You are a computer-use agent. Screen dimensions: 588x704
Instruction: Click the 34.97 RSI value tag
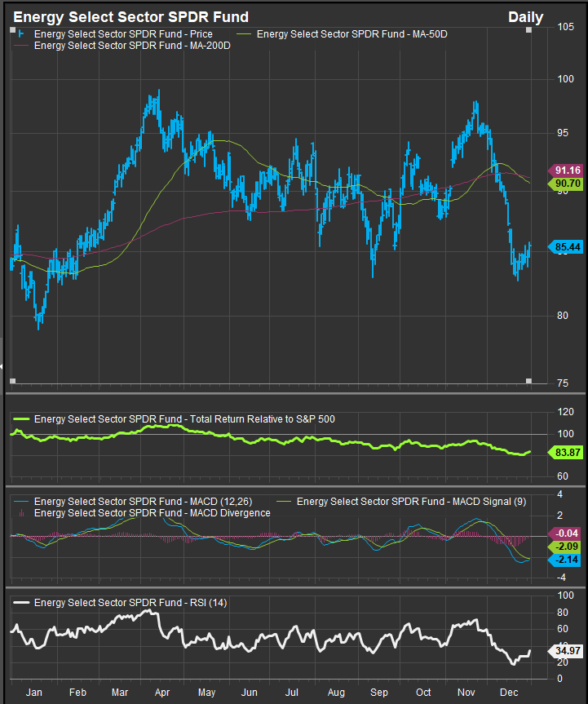point(565,651)
